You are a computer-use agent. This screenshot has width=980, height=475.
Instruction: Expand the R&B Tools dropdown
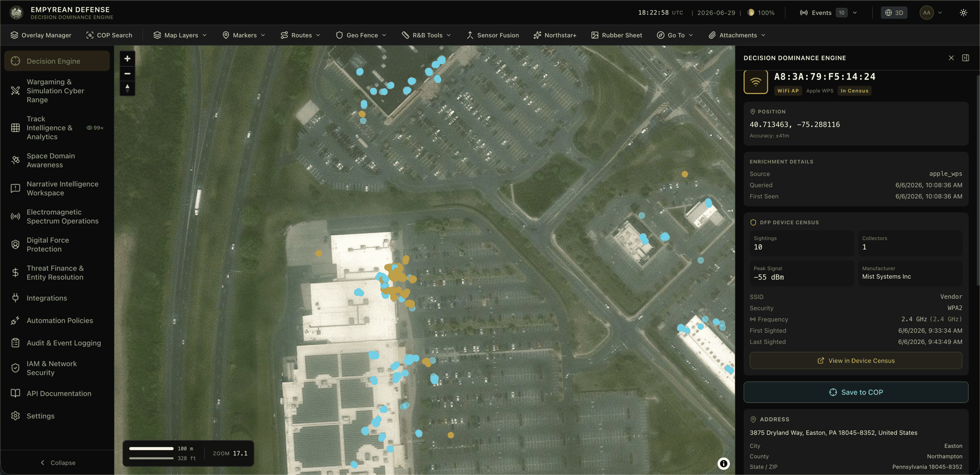coord(426,35)
